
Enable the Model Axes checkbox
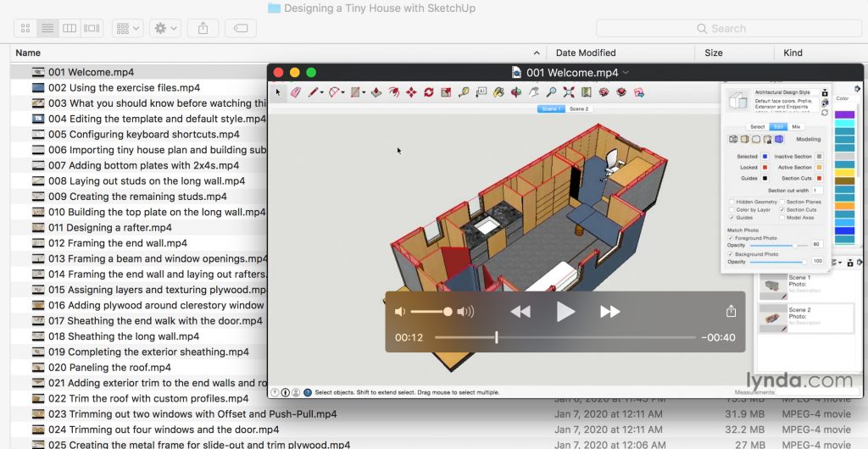click(x=782, y=218)
